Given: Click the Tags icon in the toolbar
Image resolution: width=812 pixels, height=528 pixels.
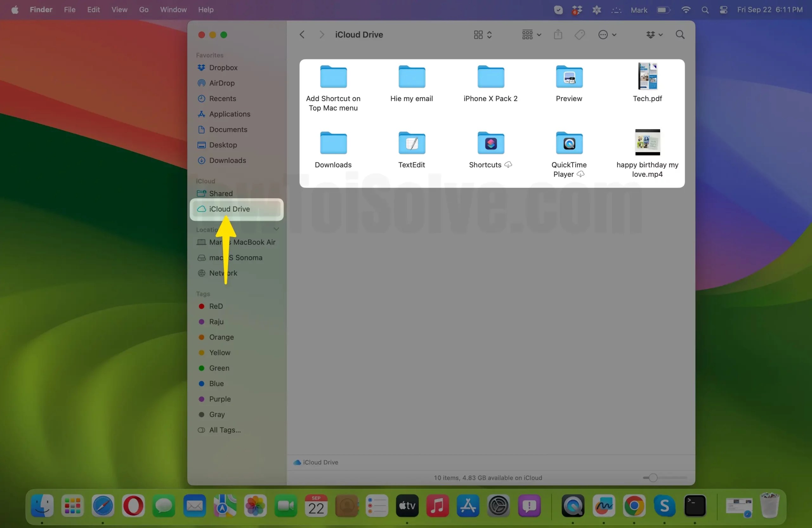Looking at the screenshot, I should tap(580, 35).
